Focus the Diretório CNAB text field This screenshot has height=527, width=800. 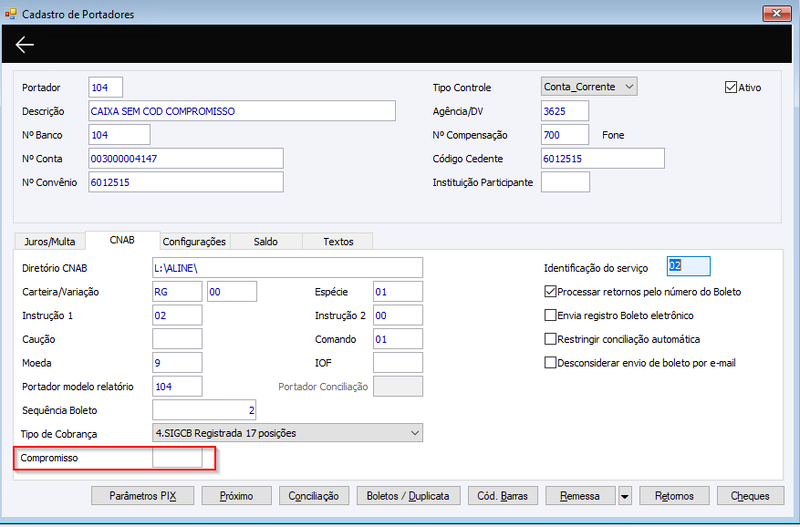(x=287, y=268)
